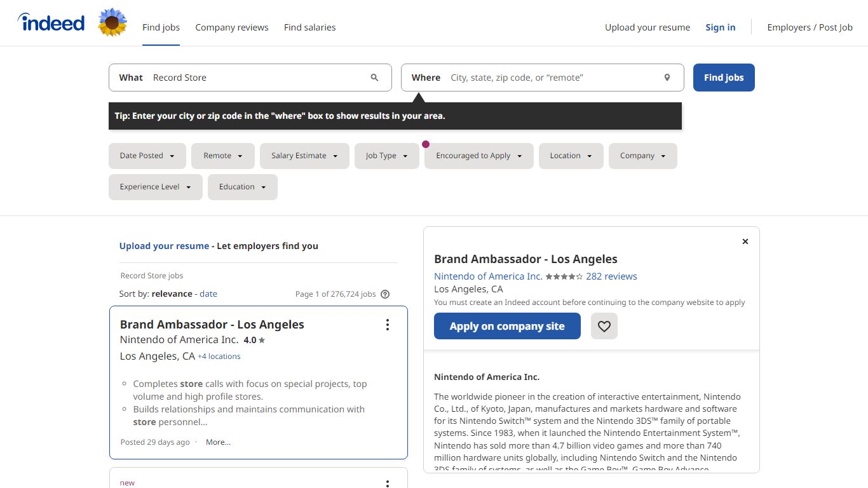This screenshot has height=488, width=868.
Task: Expand the Company filter
Action: 643,156
